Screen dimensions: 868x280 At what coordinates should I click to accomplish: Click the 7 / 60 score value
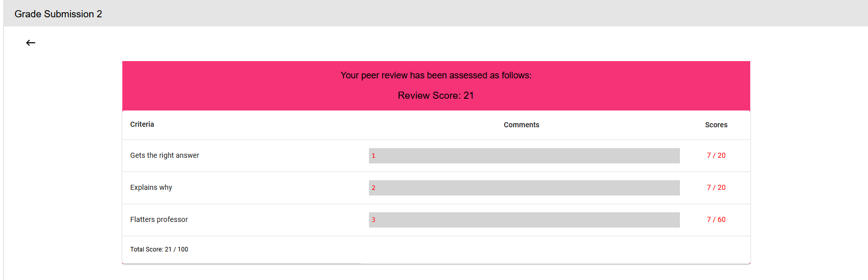[716, 219]
